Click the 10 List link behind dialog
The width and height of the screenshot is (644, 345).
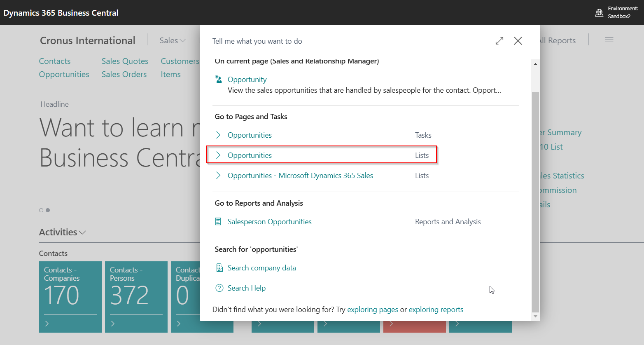pos(551,147)
